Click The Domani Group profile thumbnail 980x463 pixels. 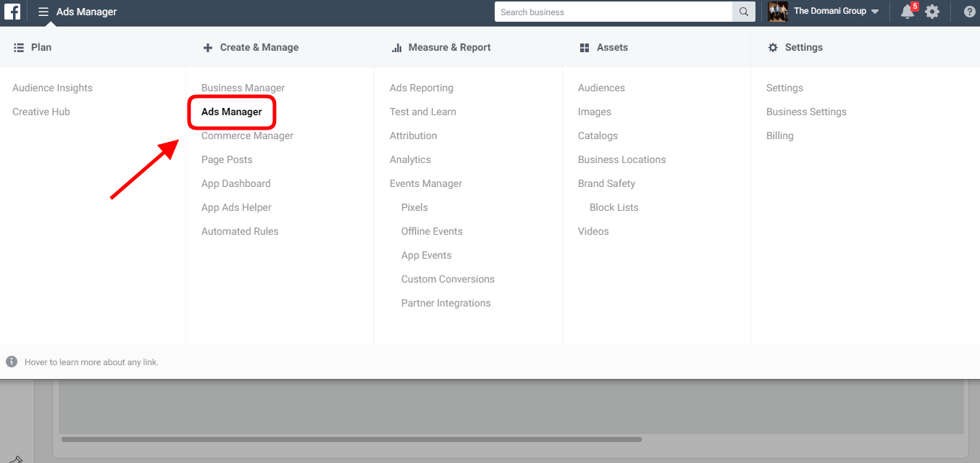tap(778, 12)
